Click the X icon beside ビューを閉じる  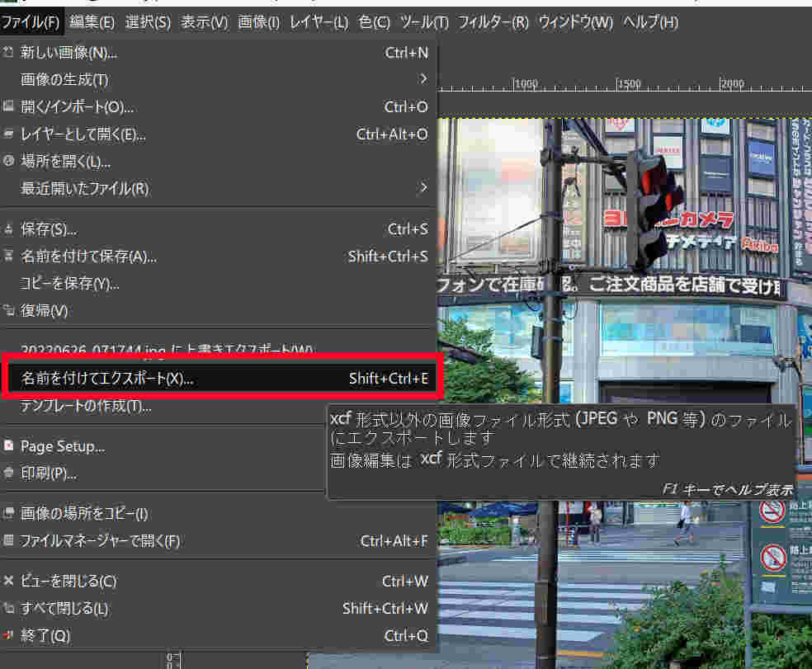pyautogui.click(x=8, y=582)
